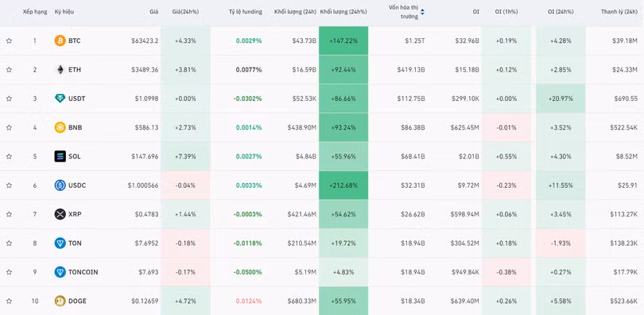The image size is (644, 315).
Task: Select SOL price change +7.39%
Action: point(185,156)
